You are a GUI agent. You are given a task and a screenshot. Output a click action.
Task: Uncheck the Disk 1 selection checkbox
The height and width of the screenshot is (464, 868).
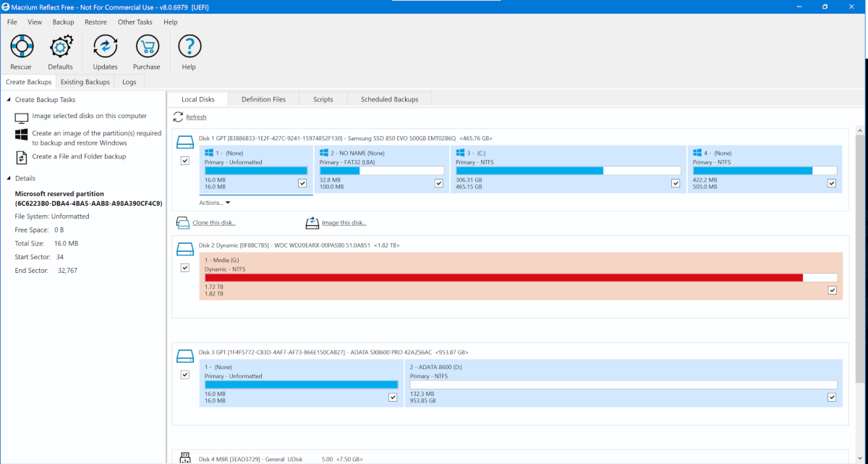click(185, 161)
